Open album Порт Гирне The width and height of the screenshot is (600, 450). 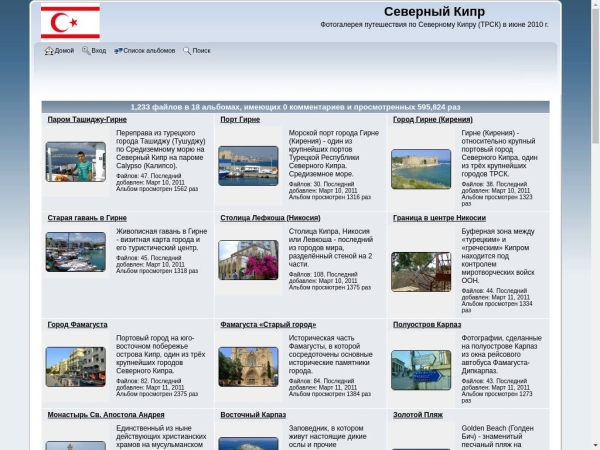240,119
